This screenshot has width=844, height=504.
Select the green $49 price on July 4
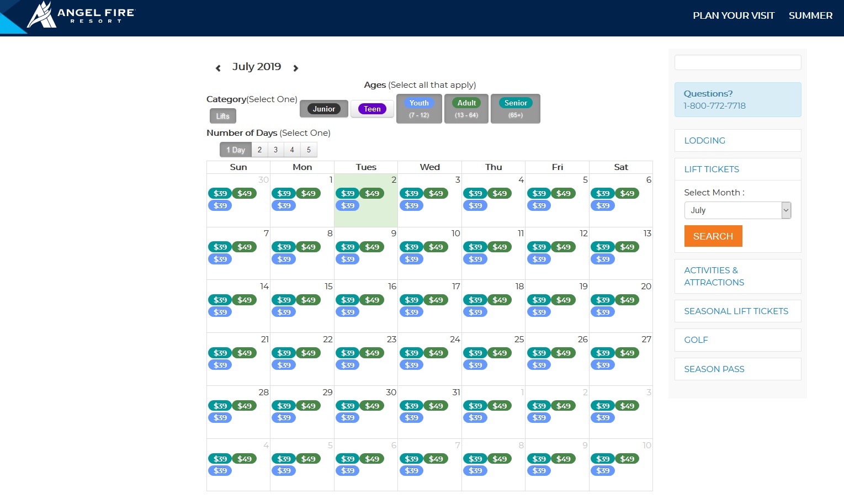coord(500,193)
